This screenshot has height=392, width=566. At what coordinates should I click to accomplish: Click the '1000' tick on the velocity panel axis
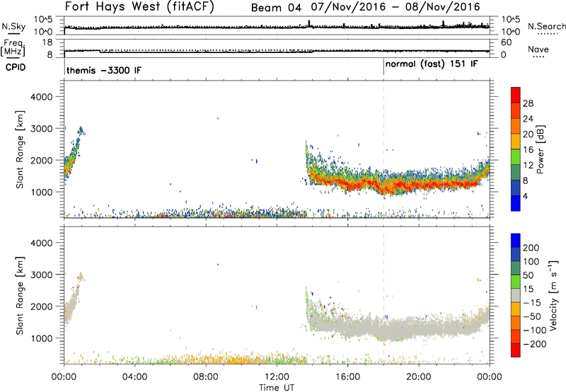click(x=42, y=338)
